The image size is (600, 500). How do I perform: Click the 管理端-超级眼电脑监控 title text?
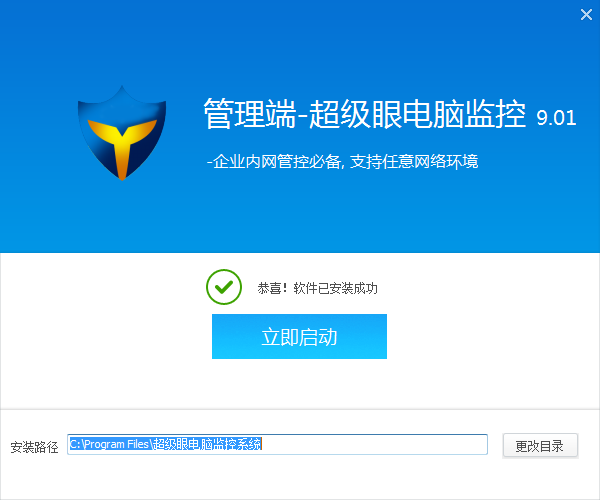point(364,114)
